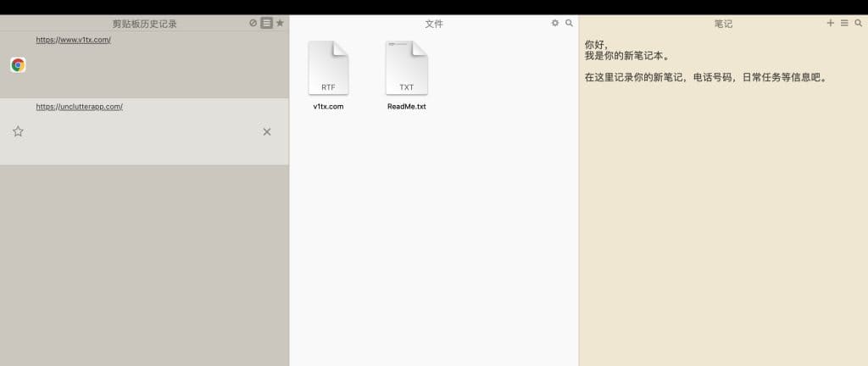Switch clipboard panel to list view
The image size is (868, 366).
click(267, 23)
